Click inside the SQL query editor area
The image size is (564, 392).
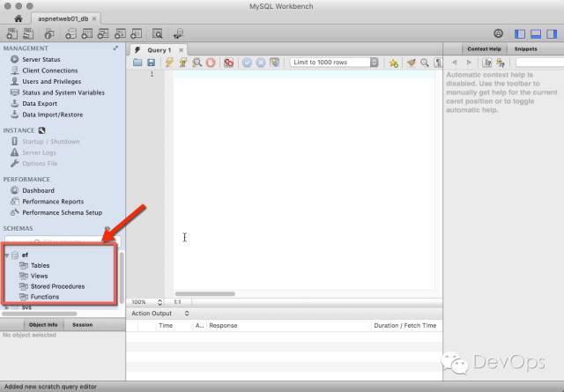[304, 180]
